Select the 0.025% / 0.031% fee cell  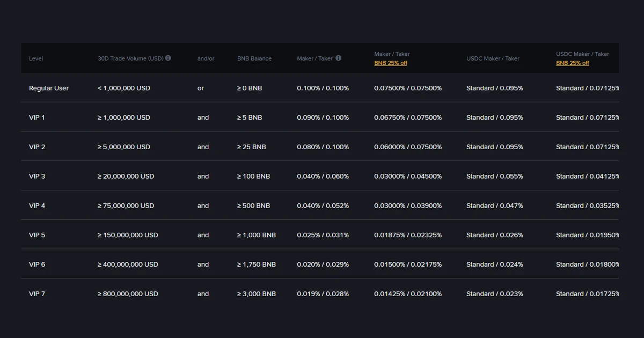323,235
